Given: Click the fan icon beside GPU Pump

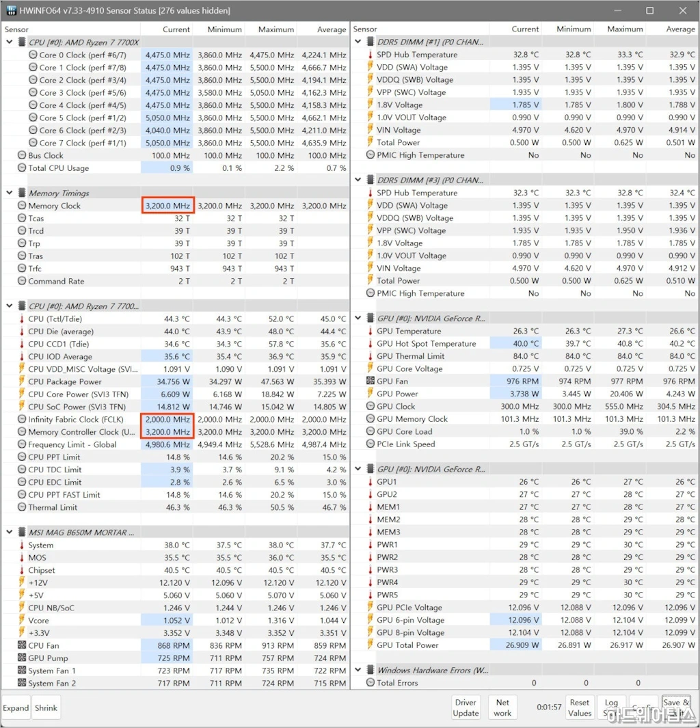Looking at the screenshot, I should [x=22, y=658].
